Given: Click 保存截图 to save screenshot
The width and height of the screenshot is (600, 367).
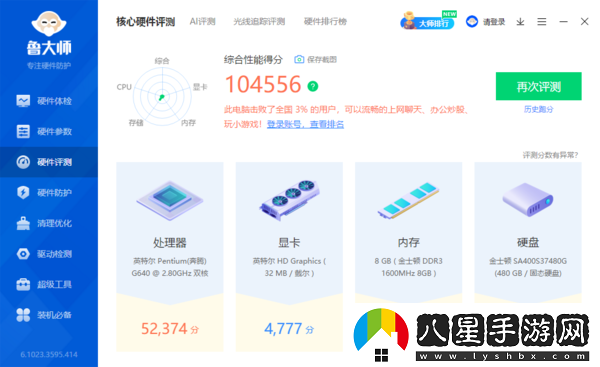Looking at the screenshot, I should tap(322, 59).
